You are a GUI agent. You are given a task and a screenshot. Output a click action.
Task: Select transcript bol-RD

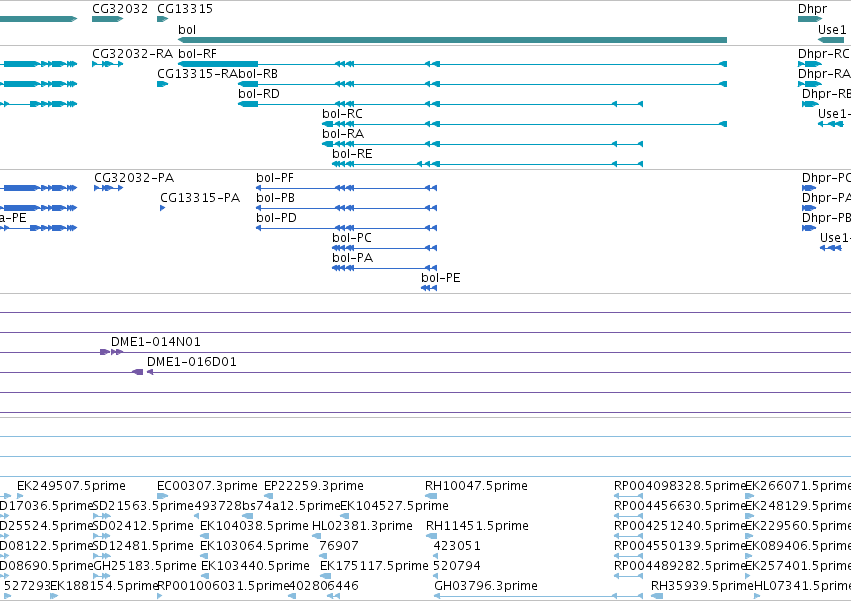click(x=440, y=104)
